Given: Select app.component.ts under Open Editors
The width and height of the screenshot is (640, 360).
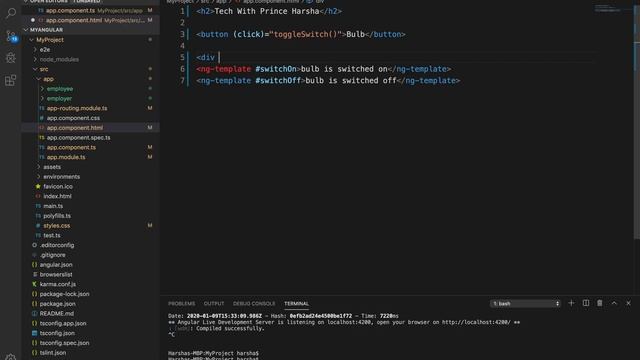Looking at the screenshot, I should [x=91, y=10].
